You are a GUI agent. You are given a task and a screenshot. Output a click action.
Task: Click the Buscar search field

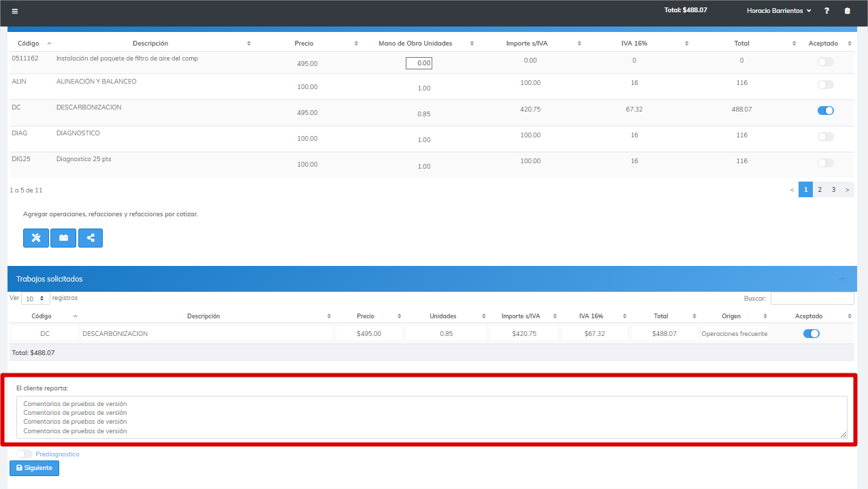pyautogui.click(x=812, y=298)
